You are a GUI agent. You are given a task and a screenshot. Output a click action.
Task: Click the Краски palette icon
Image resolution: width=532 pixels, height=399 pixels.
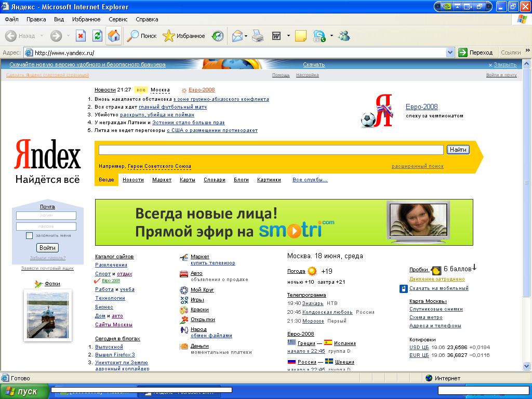[183, 310]
